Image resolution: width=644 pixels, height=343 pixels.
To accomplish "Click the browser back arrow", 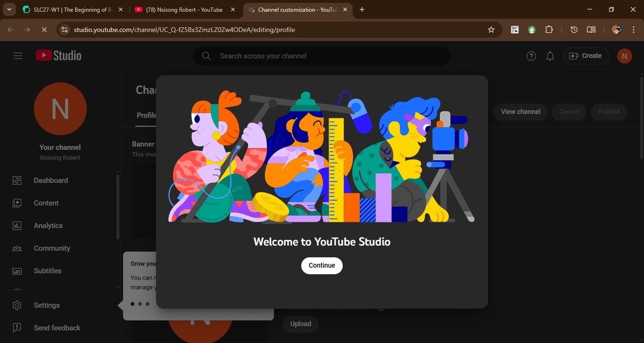I will click(x=11, y=30).
